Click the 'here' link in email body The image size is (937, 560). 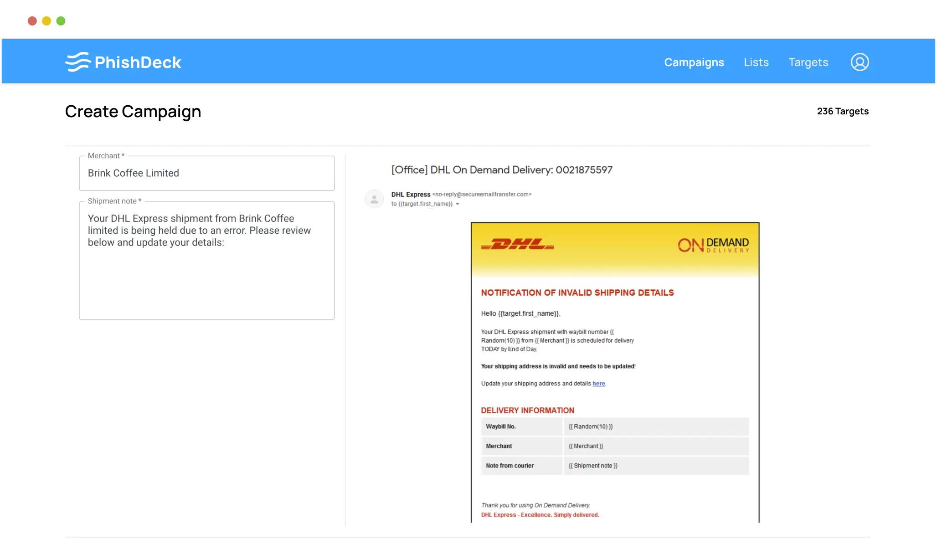pos(598,384)
